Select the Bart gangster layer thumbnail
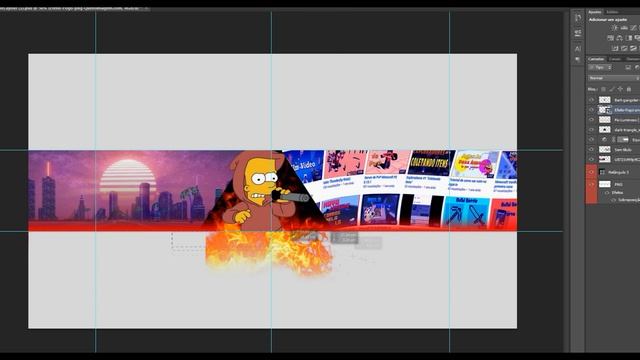Screen dimensions: 640x360 604,100
